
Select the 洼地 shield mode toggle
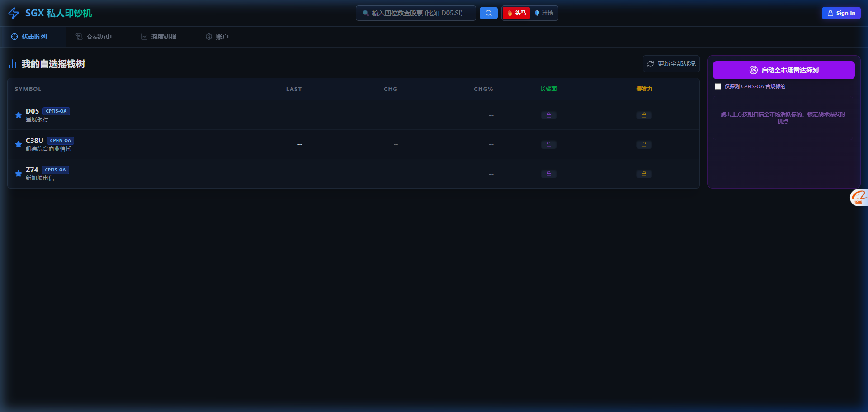click(544, 13)
